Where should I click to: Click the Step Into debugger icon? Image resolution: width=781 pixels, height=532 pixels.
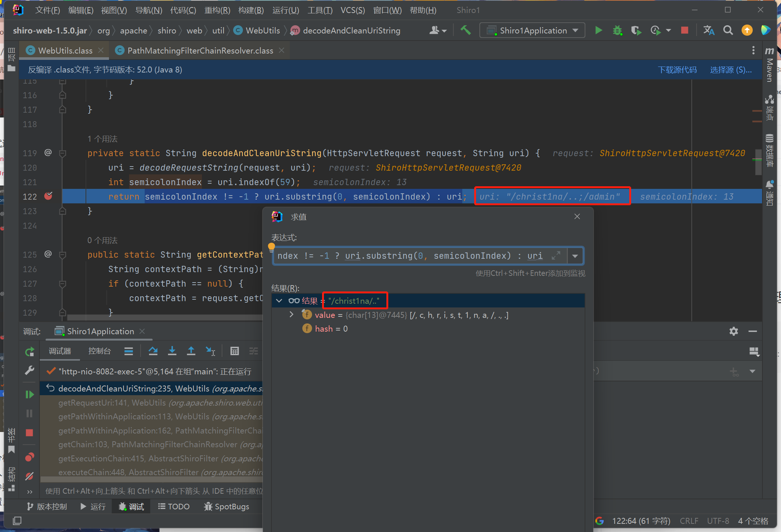pyautogui.click(x=172, y=351)
